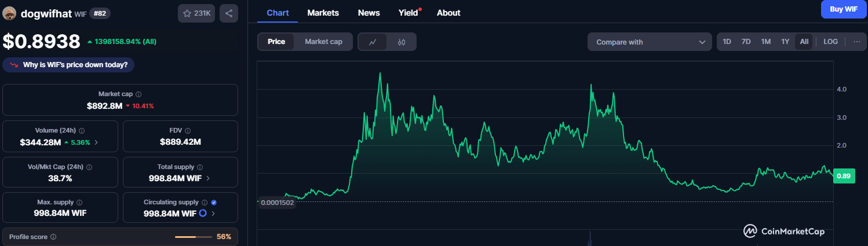Click the Profile score info icon
The width and height of the screenshot is (868, 246).
click(x=53, y=237)
